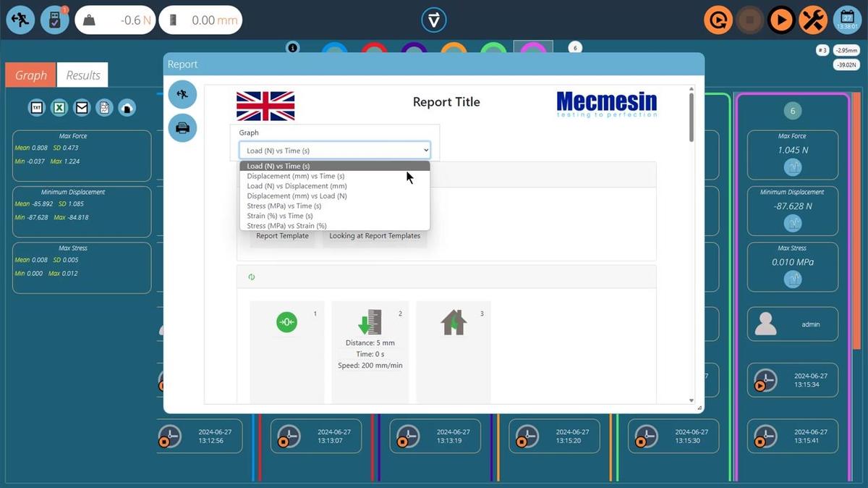Image resolution: width=868 pixels, height=488 pixels.
Task: Select Stress (MPa) vs Strain (%) option
Action: click(335, 226)
